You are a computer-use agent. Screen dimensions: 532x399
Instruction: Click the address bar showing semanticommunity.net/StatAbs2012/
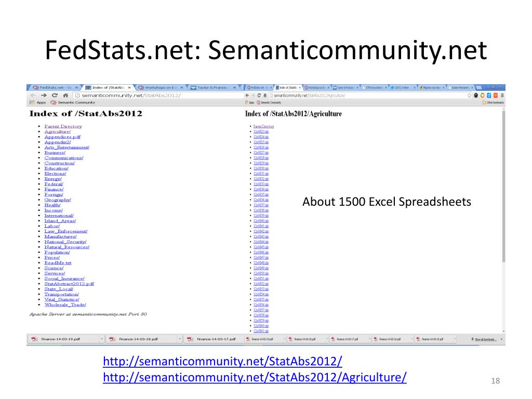pyautogui.click(x=158, y=96)
